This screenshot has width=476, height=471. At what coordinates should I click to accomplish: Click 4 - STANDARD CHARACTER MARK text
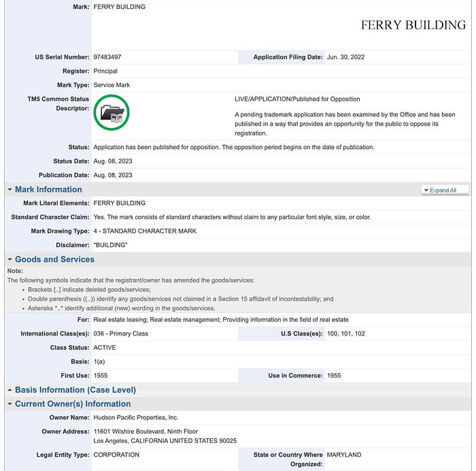click(x=145, y=231)
